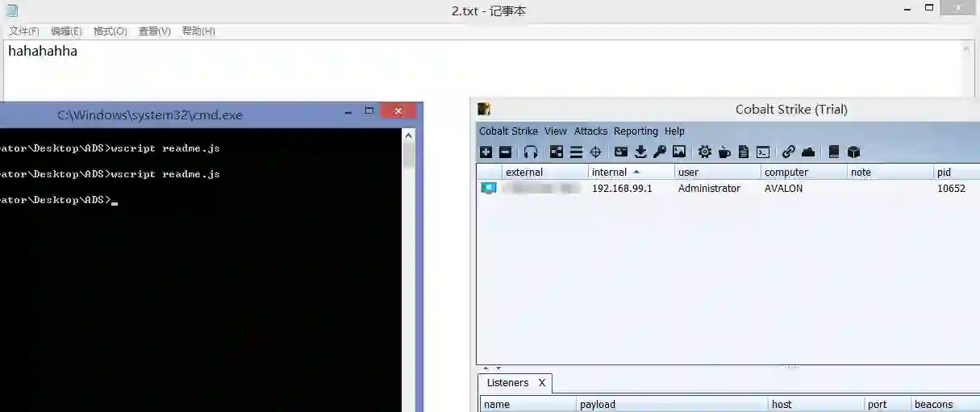This screenshot has height=412, width=980.
Task: Close the Listeners tab with X
Action: point(542,383)
